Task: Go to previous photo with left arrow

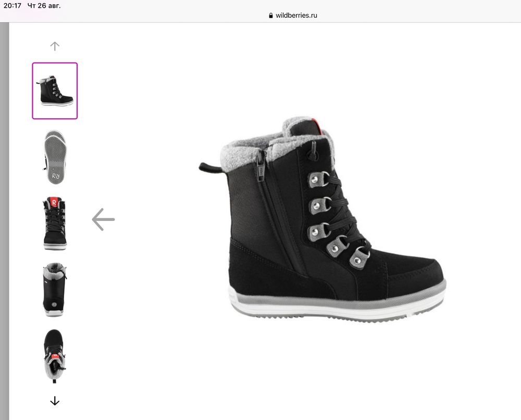Action: pos(103,219)
